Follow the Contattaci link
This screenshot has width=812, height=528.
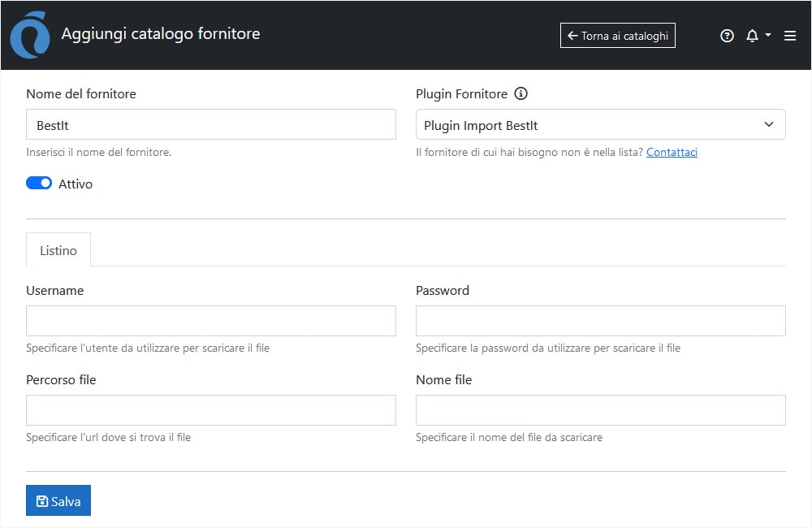672,152
